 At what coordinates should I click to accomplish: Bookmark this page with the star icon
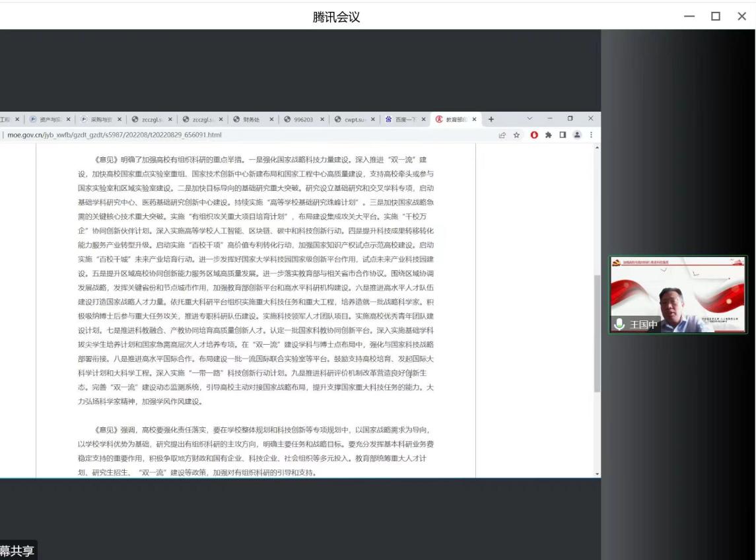click(516, 135)
